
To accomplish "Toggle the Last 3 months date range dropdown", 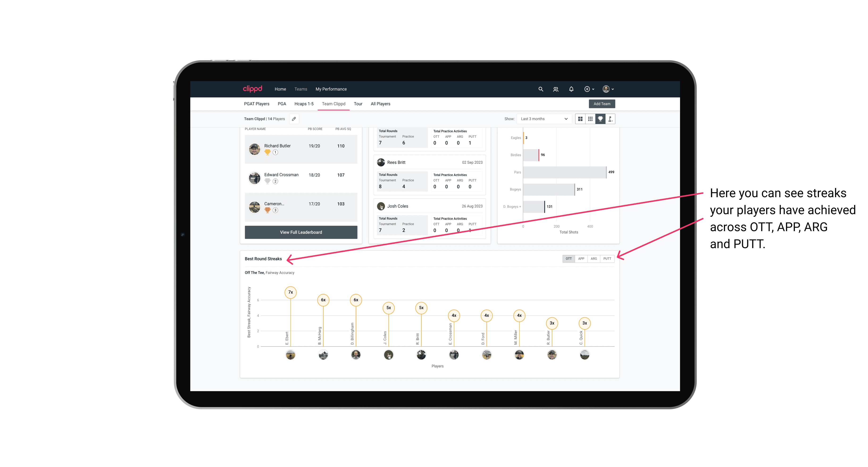I will coord(543,119).
